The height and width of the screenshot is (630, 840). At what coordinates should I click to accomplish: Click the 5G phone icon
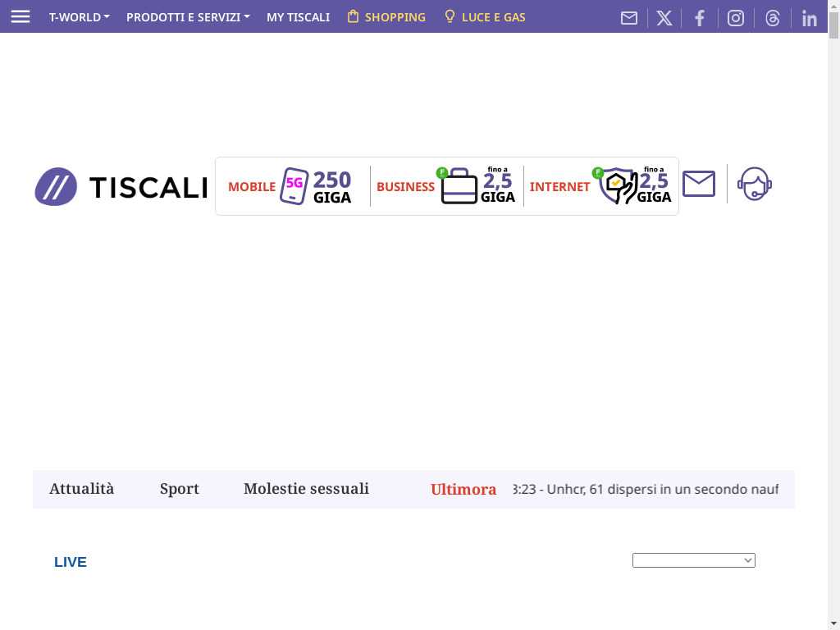tap(294, 186)
